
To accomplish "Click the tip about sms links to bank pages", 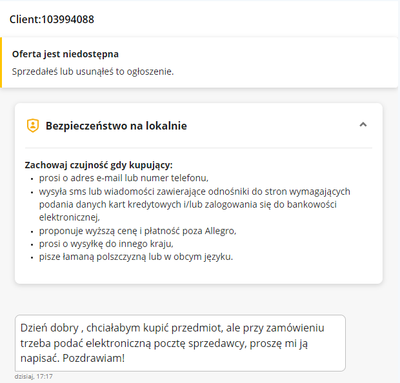I will (195, 204).
